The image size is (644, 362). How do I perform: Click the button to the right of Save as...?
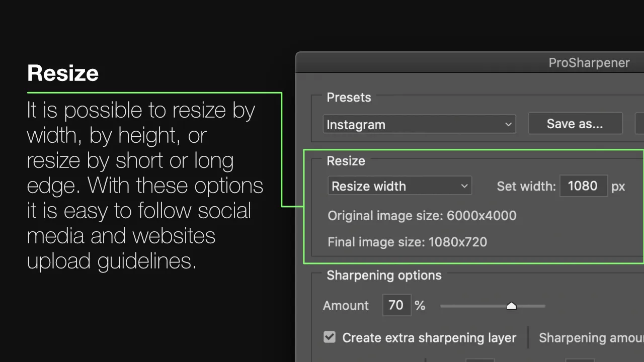640,124
